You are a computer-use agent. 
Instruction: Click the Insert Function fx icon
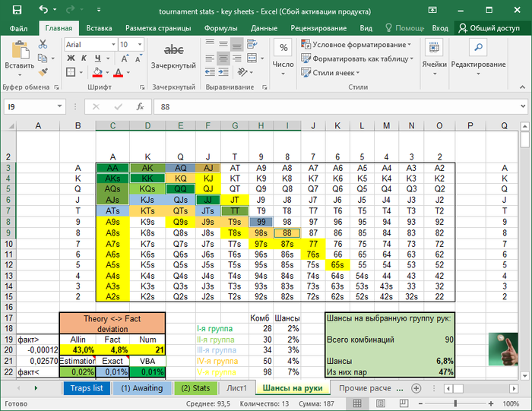(x=140, y=107)
